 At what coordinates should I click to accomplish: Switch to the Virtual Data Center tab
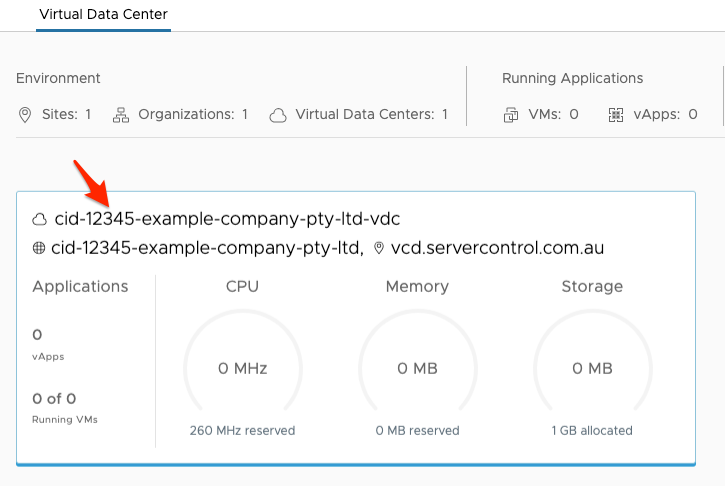click(103, 15)
